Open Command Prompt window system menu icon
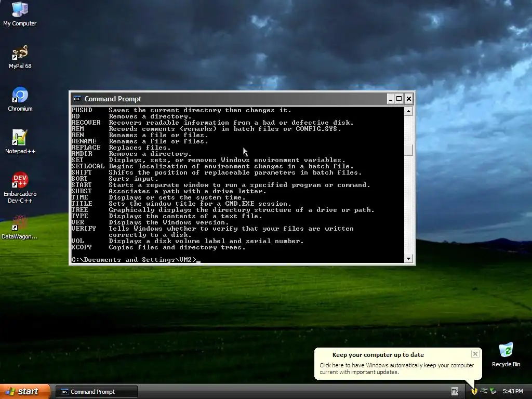532x399 pixels. (77, 99)
